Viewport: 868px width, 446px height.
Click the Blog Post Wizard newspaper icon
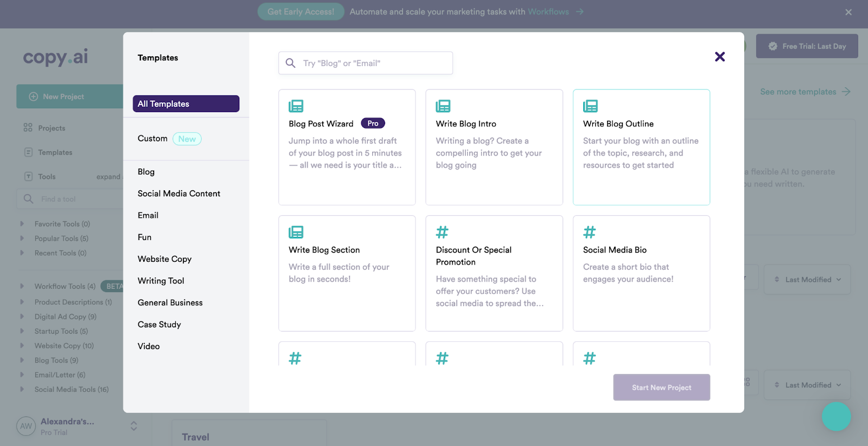point(296,106)
